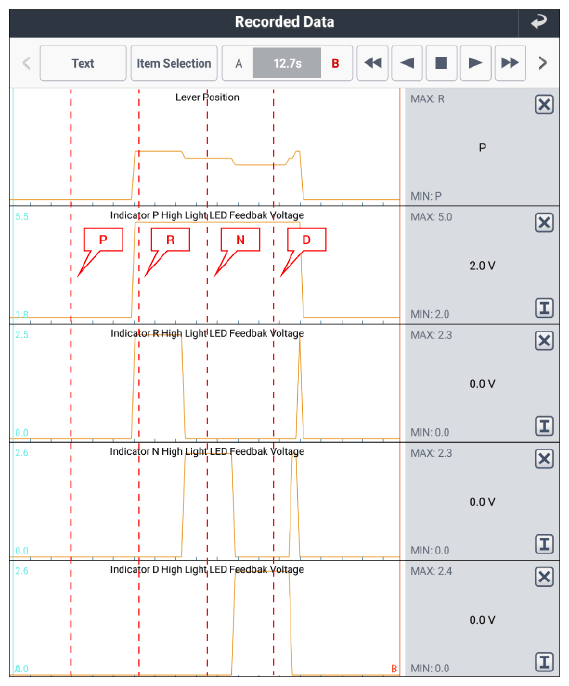Click the Indicator D High Light LED title

click(207, 570)
